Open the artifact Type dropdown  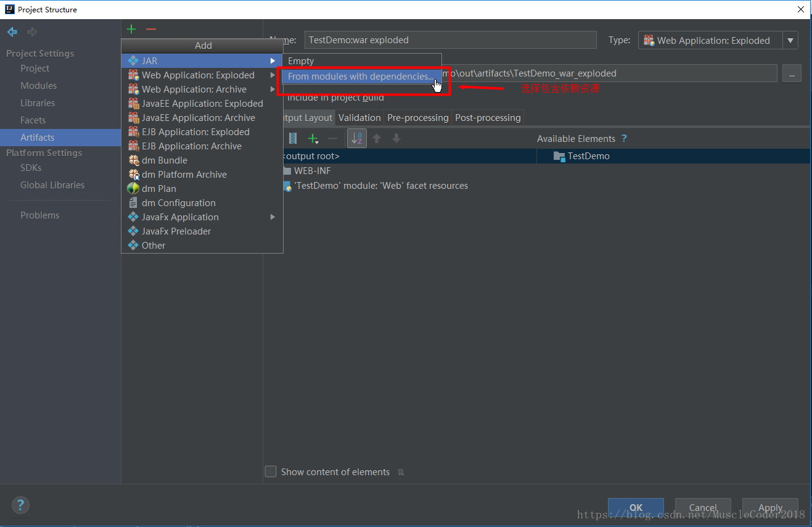pyautogui.click(x=790, y=41)
